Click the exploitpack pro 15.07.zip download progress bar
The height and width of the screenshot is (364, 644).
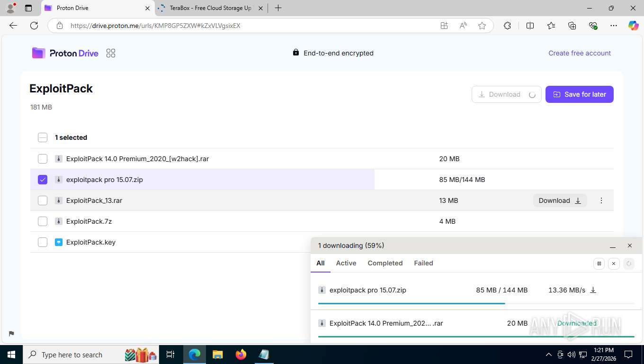point(476,303)
